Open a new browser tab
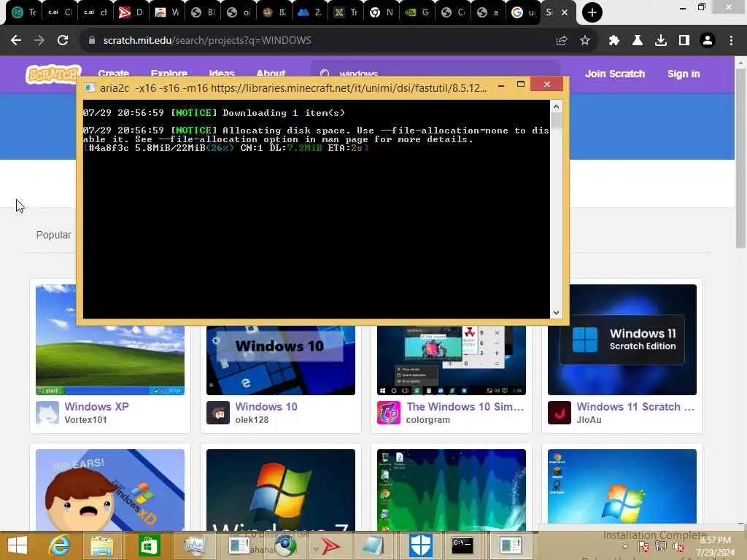The height and width of the screenshot is (560, 747). 592,12
